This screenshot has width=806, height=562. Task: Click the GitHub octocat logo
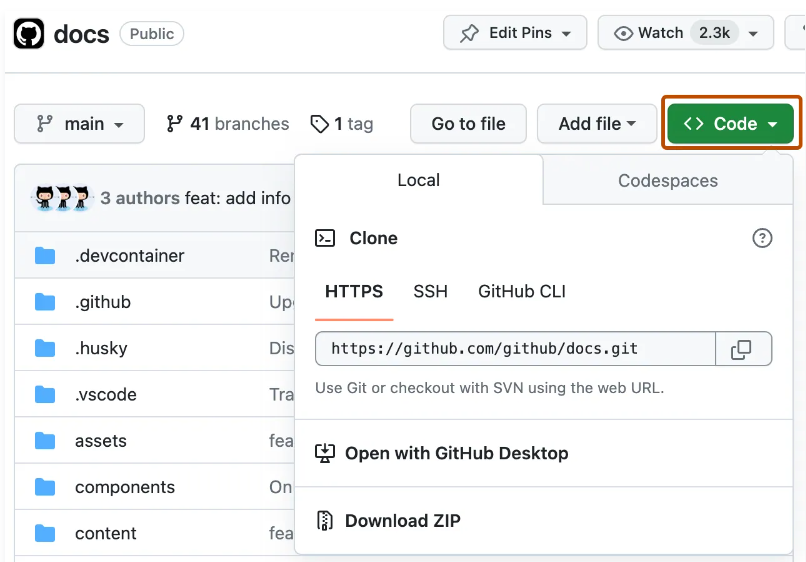[x=29, y=33]
